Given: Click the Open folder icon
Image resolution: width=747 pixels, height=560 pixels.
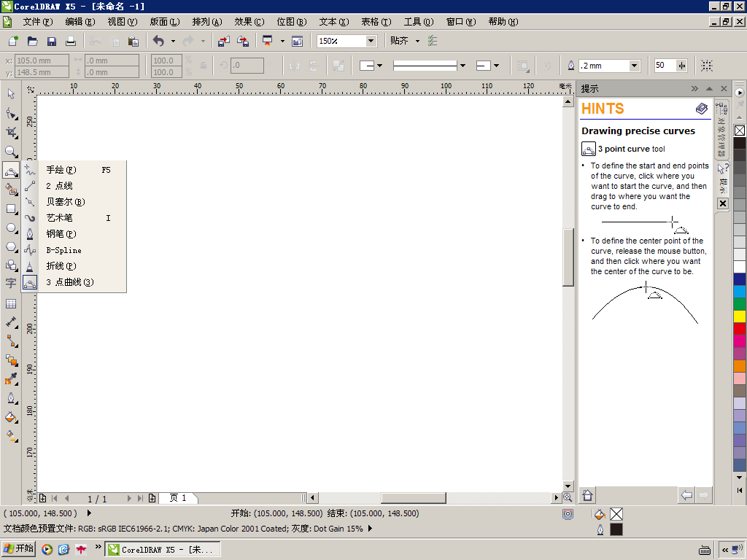Looking at the screenshot, I should (x=32, y=41).
